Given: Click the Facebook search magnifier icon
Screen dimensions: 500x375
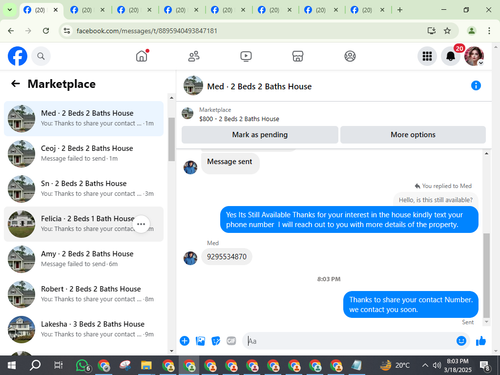Looking at the screenshot, I should 41,56.
